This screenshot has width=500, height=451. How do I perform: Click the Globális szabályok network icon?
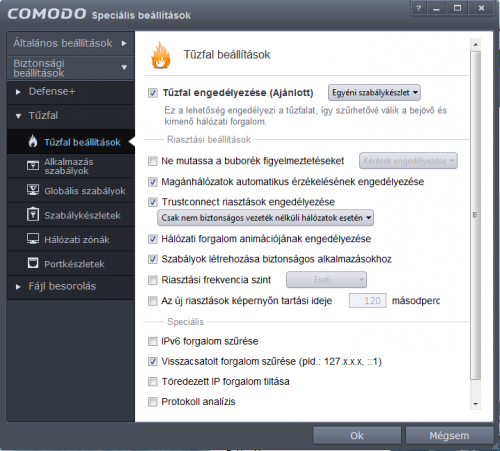click(x=33, y=190)
